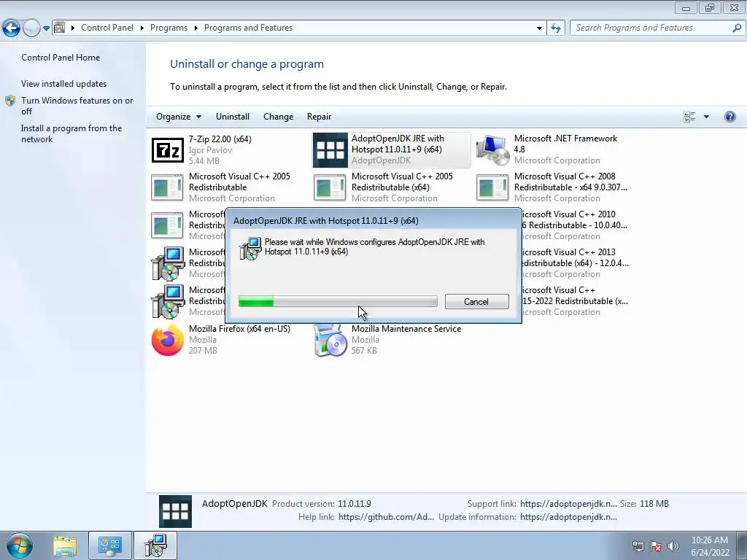747x560 pixels.
Task: Click the Uninstall toolbar command
Action: click(233, 117)
